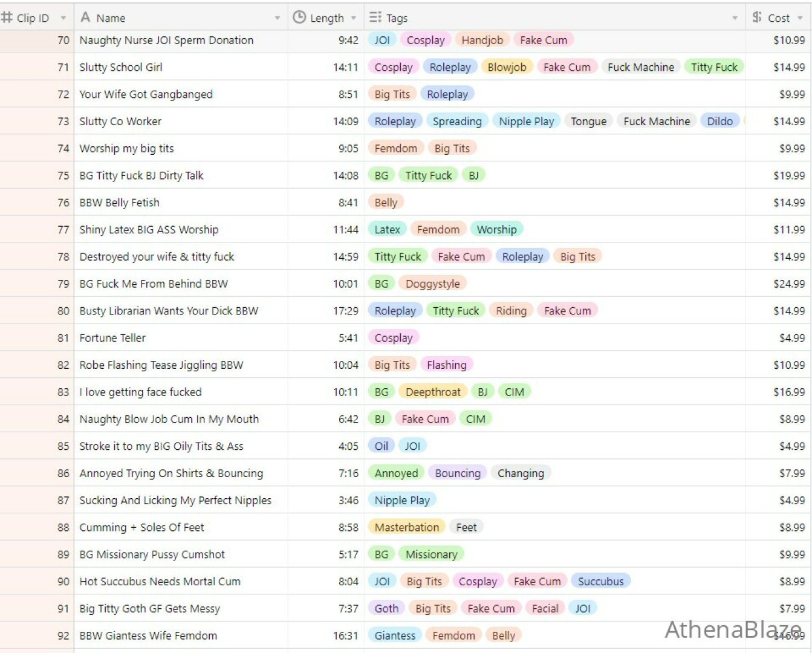This screenshot has width=812, height=653.
Task: Click the currency icon beside Cost header
Action: click(x=756, y=18)
